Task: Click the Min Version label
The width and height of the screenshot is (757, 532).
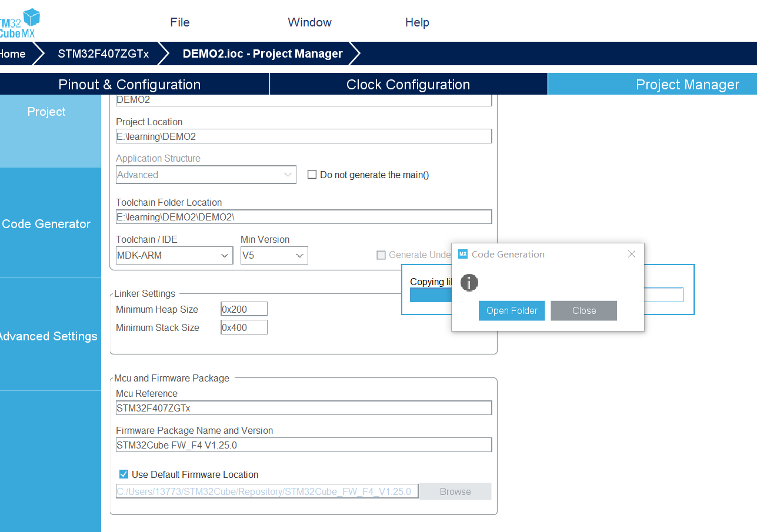Action: click(265, 239)
